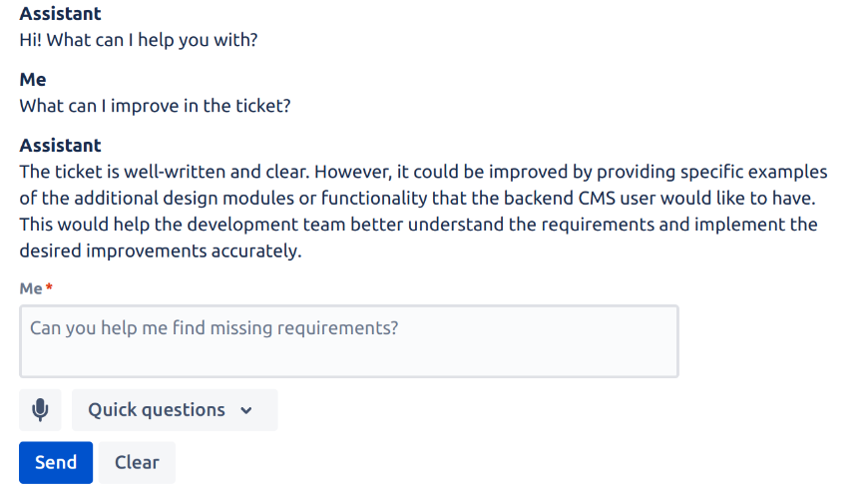Click the empty lower area of the message box
This screenshot has height=493, width=868.
click(x=348, y=361)
